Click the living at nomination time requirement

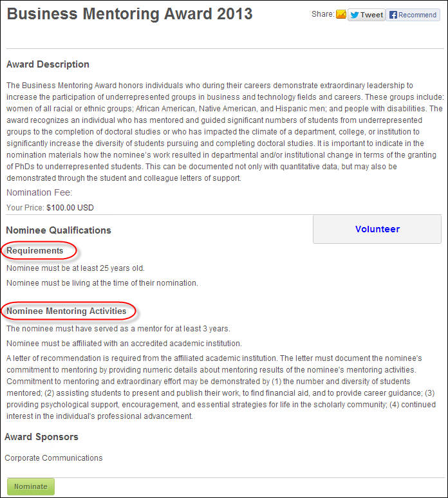coord(102,283)
